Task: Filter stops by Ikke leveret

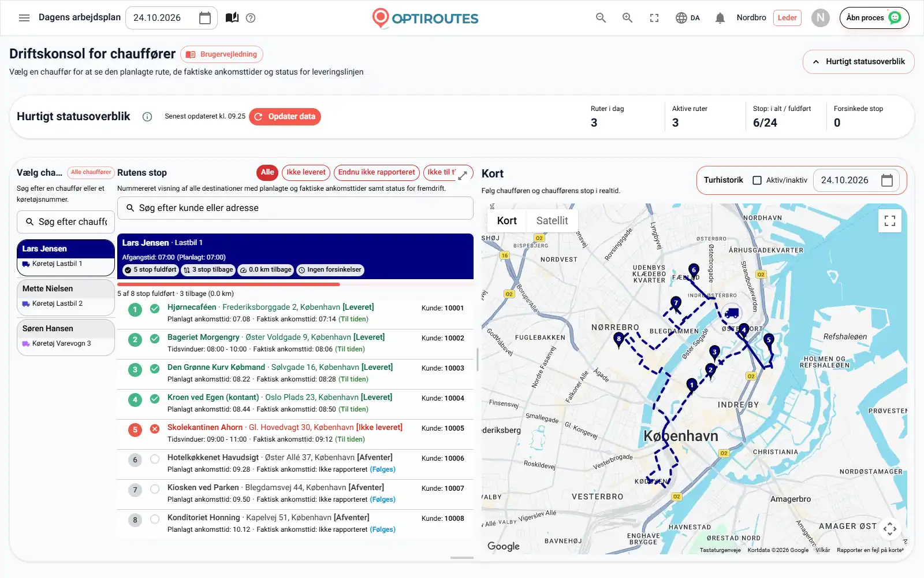Action: coord(306,172)
